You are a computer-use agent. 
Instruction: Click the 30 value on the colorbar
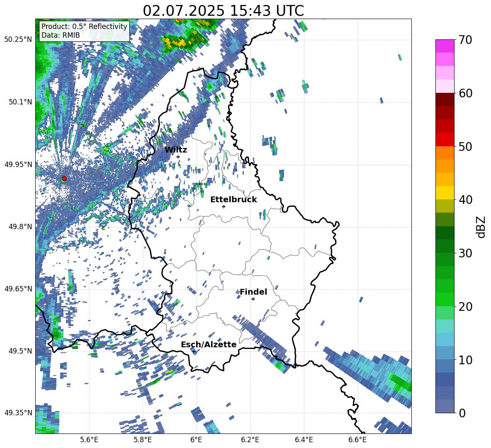pos(465,253)
